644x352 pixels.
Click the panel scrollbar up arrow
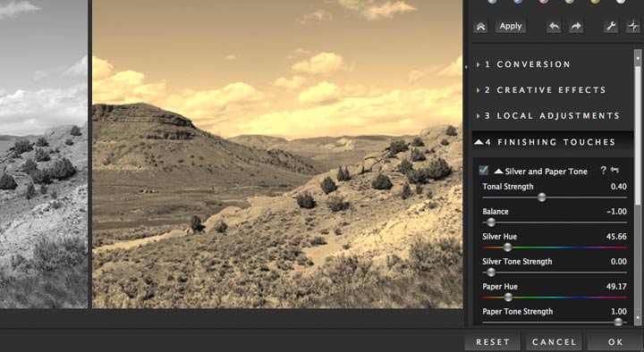[638, 58]
